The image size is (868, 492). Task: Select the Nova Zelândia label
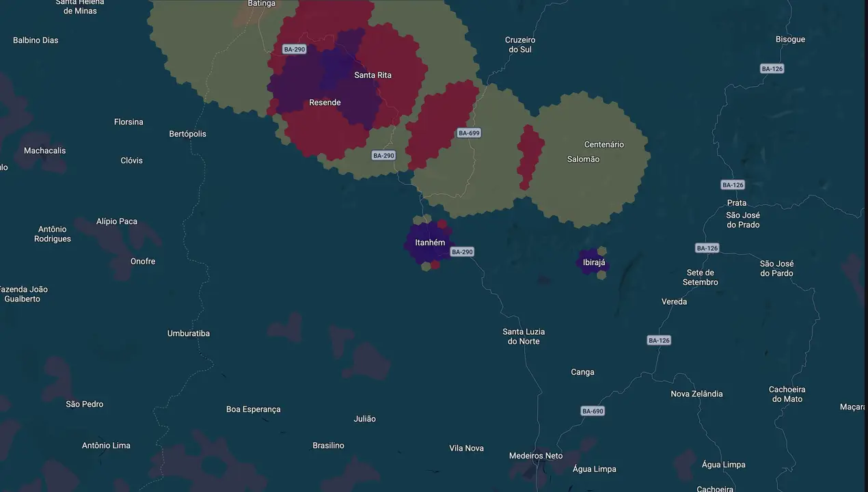(696, 394)
